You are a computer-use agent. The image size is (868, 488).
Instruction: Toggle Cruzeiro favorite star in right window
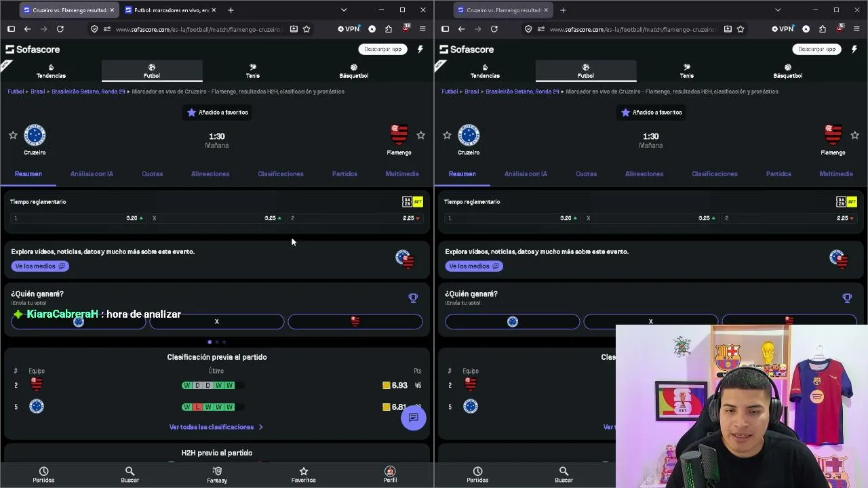pos(447,136)
